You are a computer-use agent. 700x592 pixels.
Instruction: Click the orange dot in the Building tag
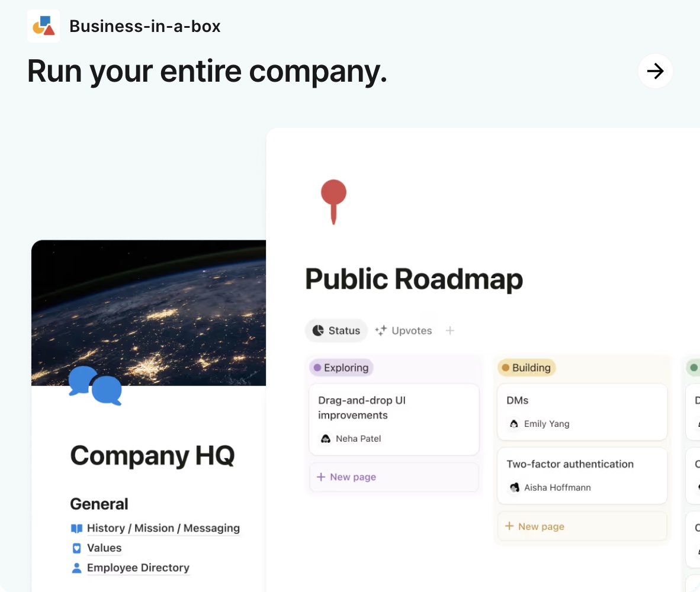point(505,368)
